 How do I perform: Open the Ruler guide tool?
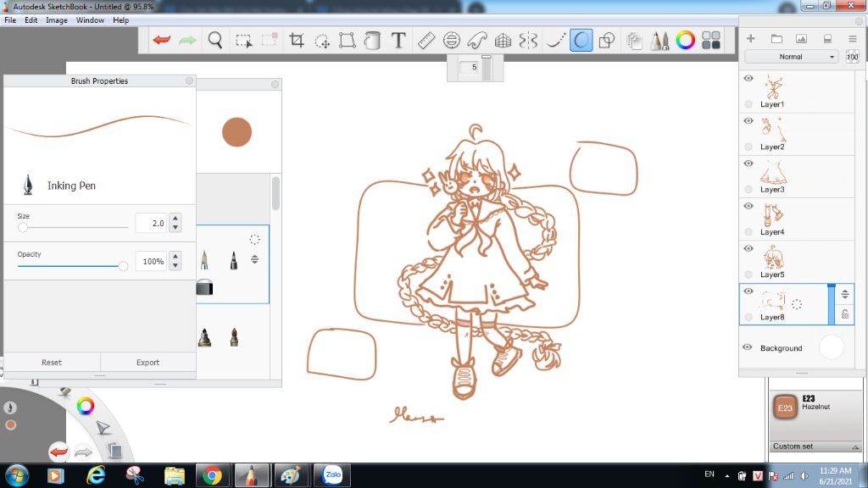point(426,40)
